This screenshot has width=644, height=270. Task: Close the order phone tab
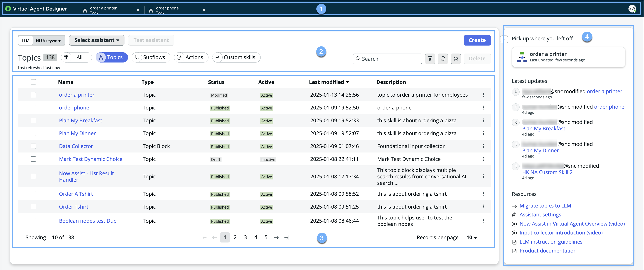pyautogui.click(x=204, y=10)
